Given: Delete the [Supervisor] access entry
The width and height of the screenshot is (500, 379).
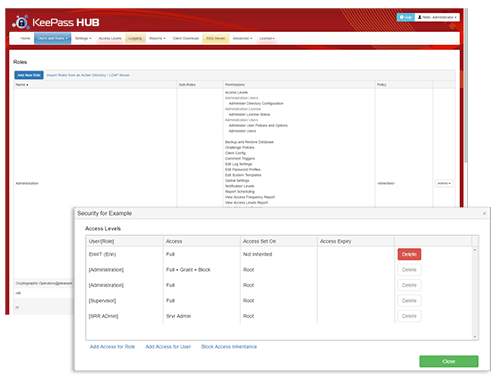Looking at the screenshot, I should (409, 301).
